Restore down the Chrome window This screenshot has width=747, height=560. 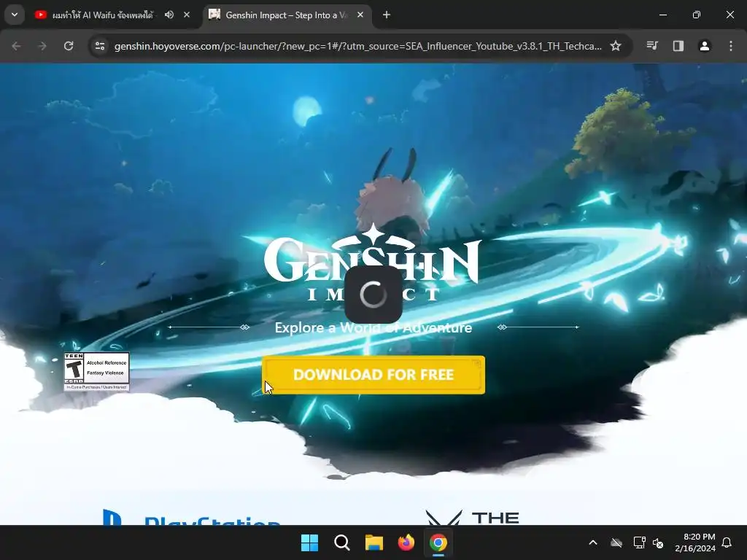[697, 15]
